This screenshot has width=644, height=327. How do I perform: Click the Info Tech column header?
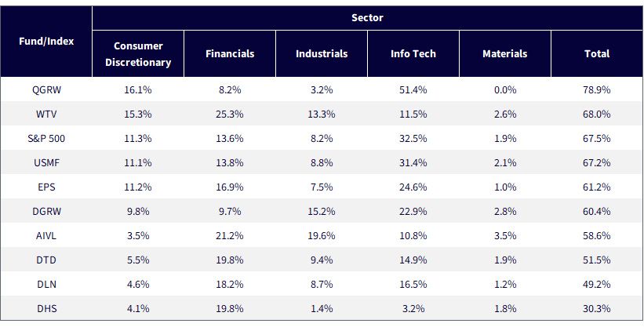tap(413, 54)
